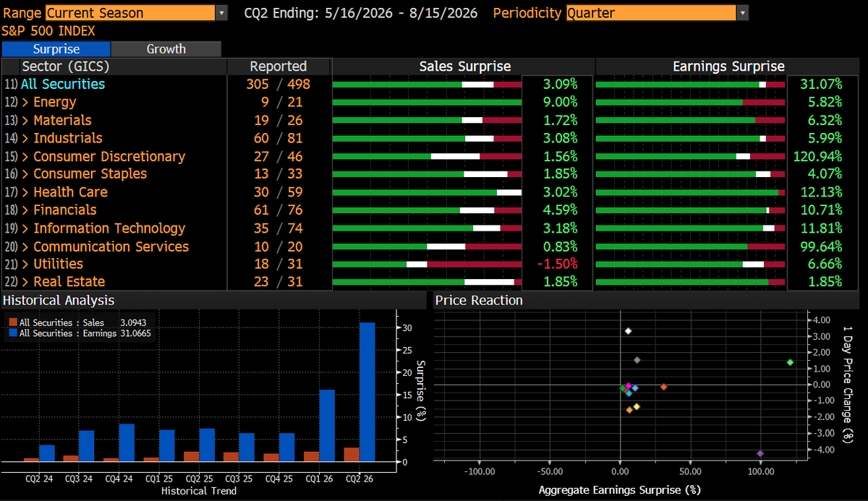
Task: Click the white diamond price reaction marker
Action: pyautogui.click(x=628, y=331)
